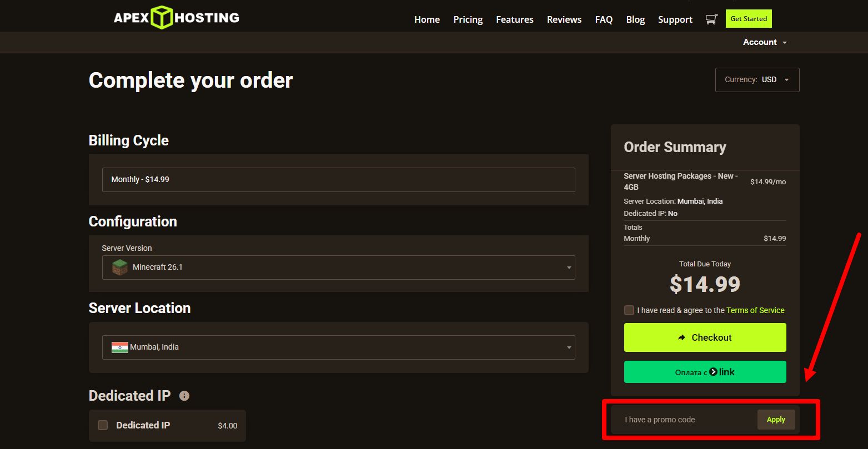Open the Server Version dropdown

click(x=338, y=267)
